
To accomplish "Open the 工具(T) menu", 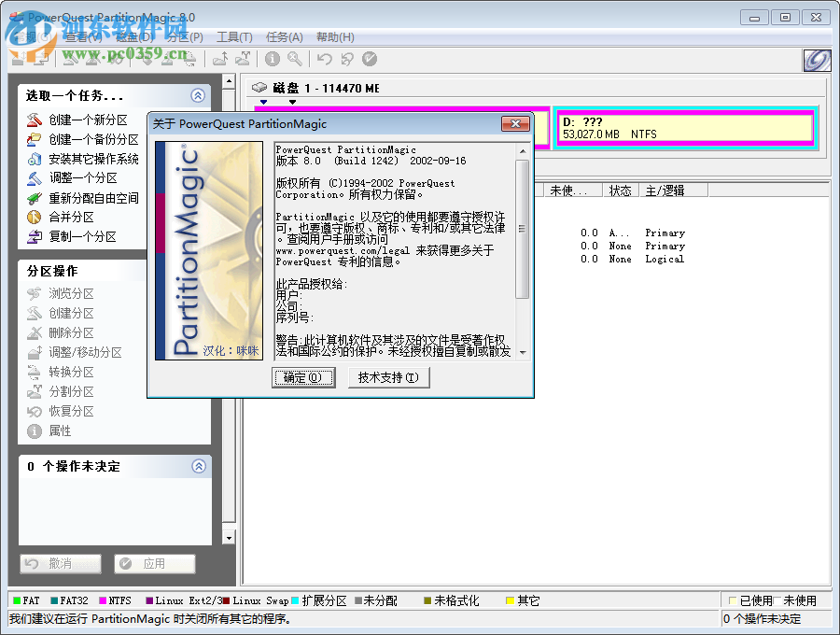I will click(233, 36).
